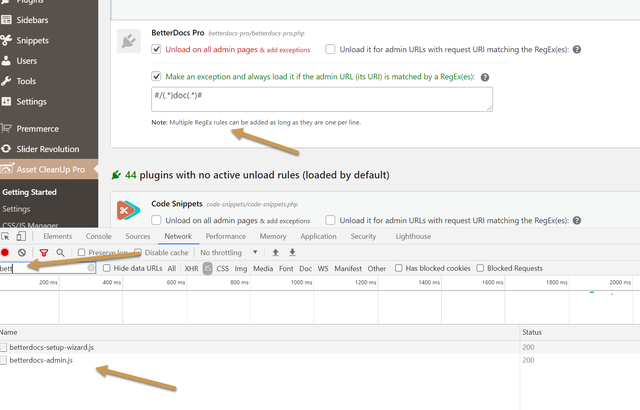Switch to the Performance tab

point(226,236)
